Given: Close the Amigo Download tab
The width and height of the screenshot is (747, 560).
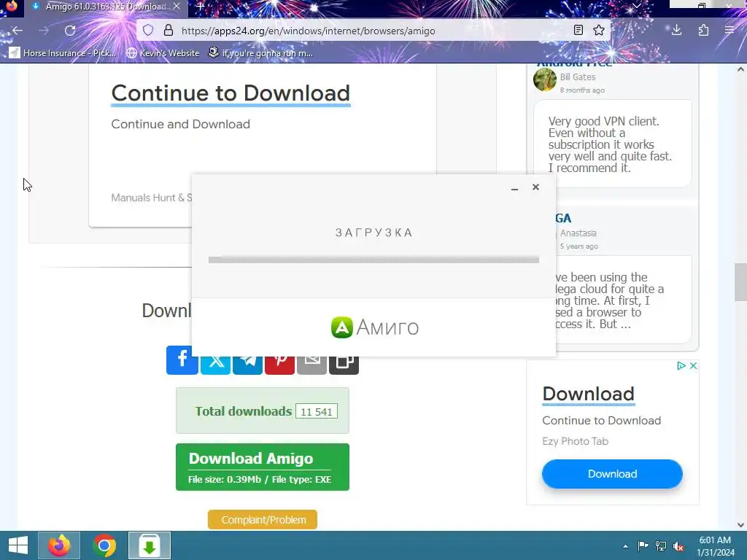Looking at the screenshot, I should pyautogui.click(x=177, y=7).
